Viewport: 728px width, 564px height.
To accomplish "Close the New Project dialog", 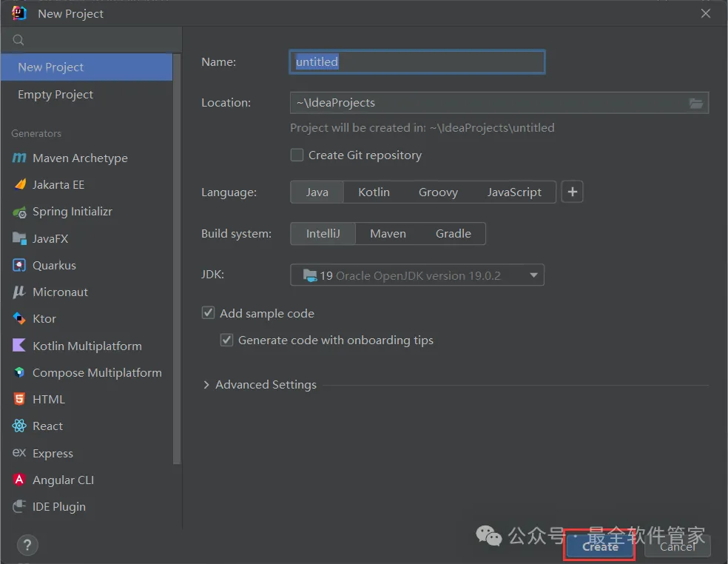I will pyautogui.click(x=705, y=13).
